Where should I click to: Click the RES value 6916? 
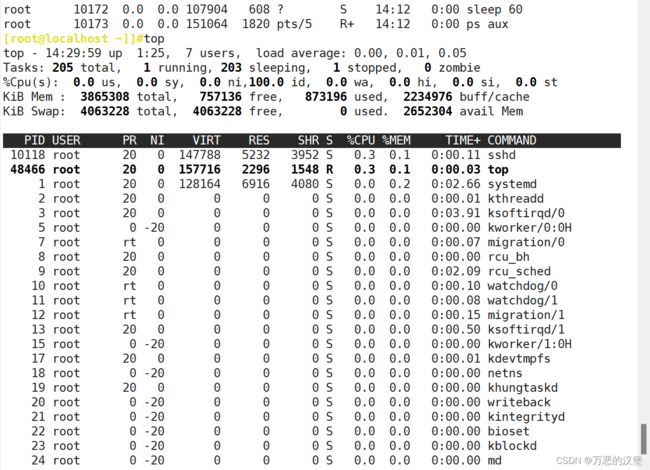256,184
